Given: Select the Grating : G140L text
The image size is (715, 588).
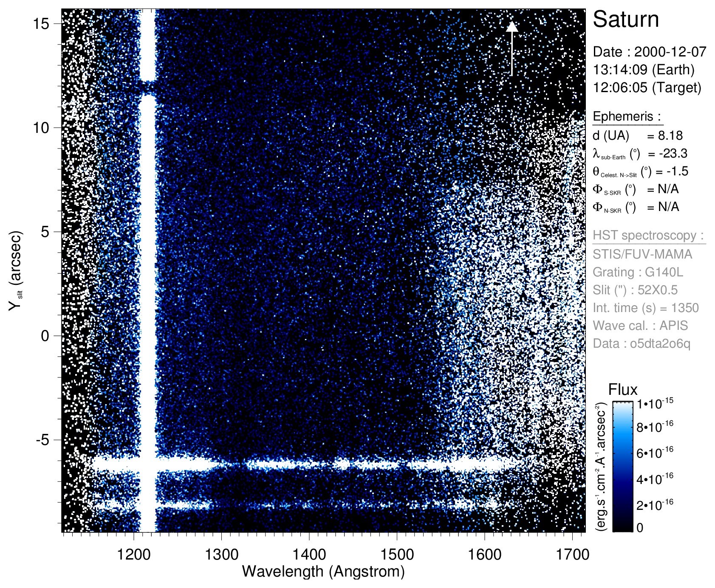Looking at the screenshot, I should click(638, 272).
